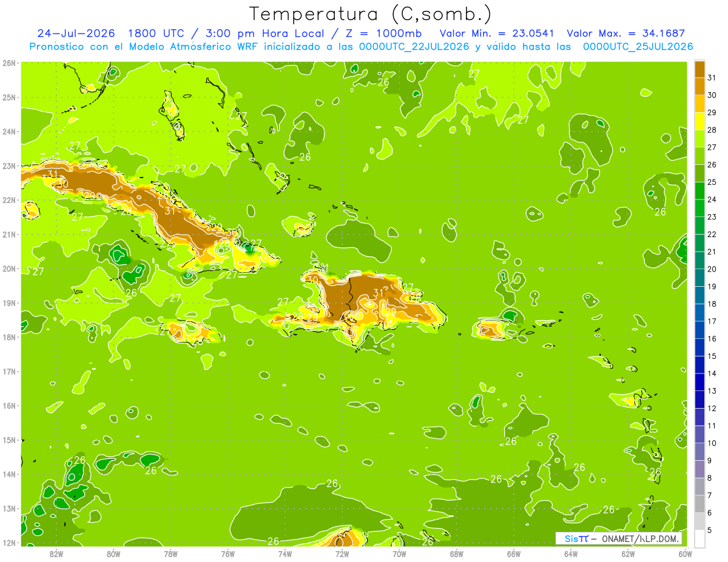728x562 pixels.
Task: Select the date "24-Jul-2026" in the header
Action: 77,33
